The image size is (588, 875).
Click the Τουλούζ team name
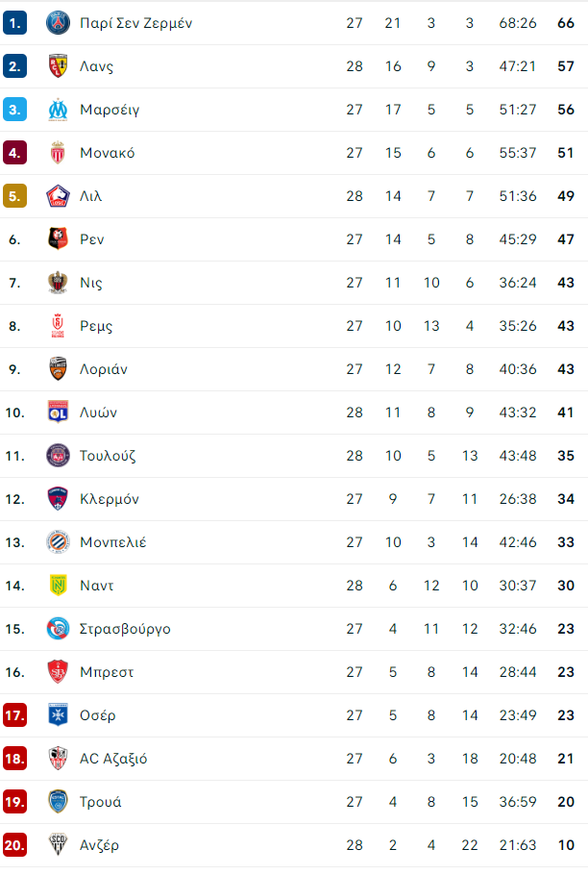tap(108, 456)
